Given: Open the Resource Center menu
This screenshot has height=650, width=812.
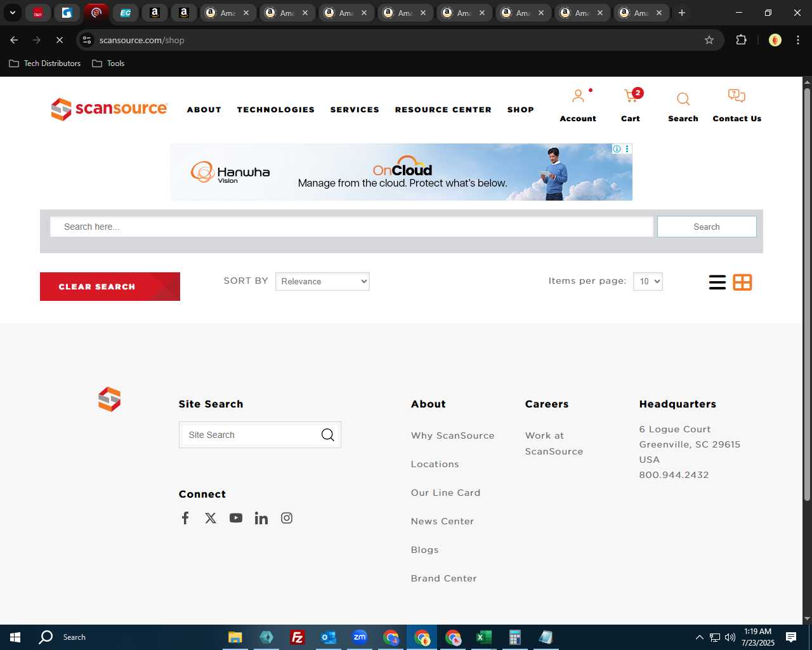Looking at the screenshot, I should click(x=443, y=110).
